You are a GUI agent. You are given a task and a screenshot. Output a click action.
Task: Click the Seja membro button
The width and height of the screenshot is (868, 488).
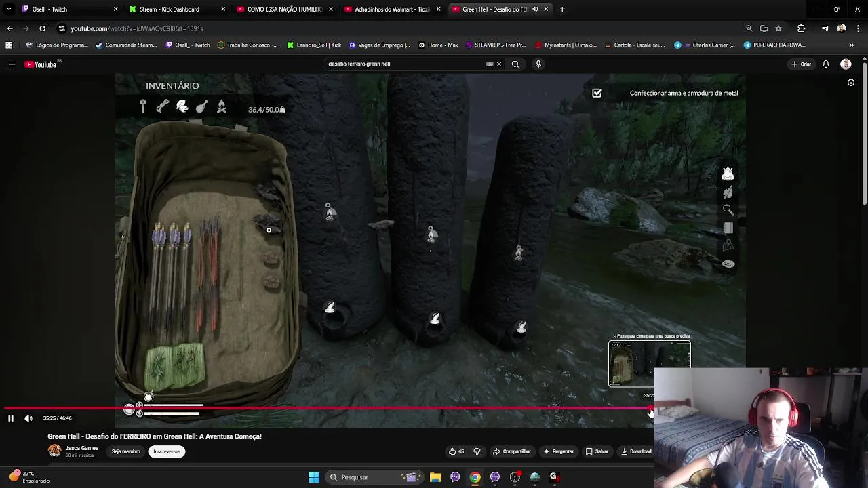pyautogui.click(x=126, y=451)
